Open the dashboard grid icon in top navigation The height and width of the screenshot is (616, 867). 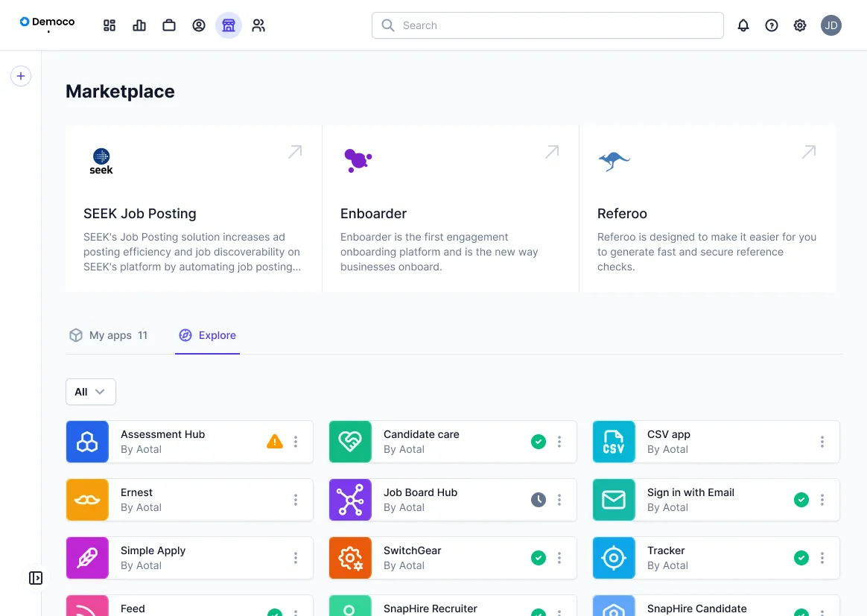tap(109, 25)
